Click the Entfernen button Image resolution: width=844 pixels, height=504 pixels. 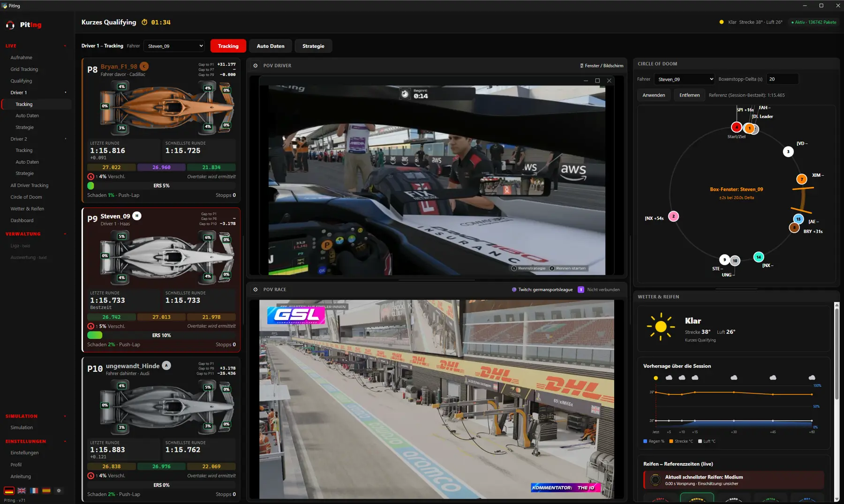(689, 95)
